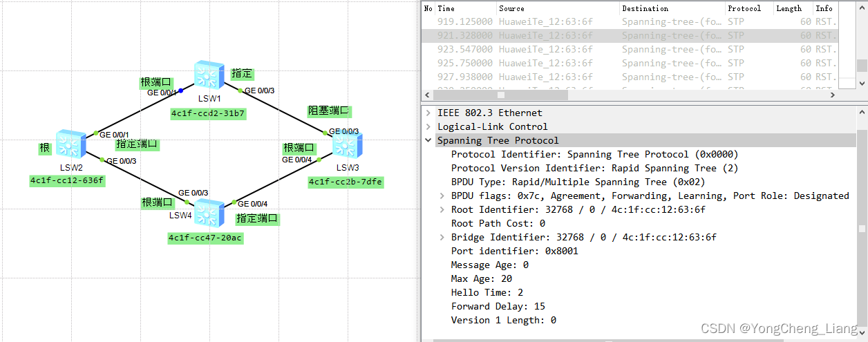Click the 4c1f-cc47-20ac MAC label

tap(206, 238)
